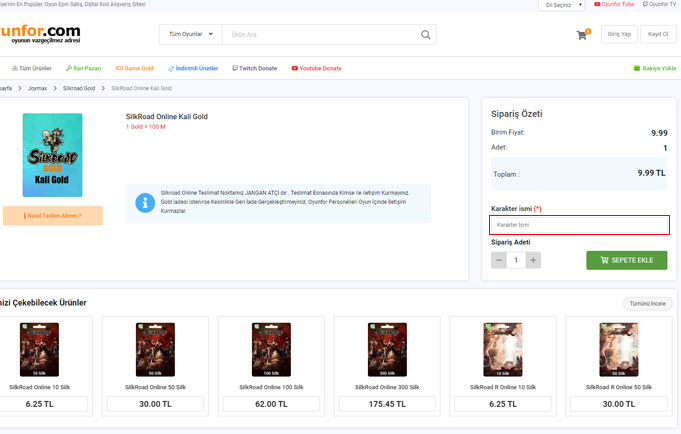Click the Karakter ismi input field
This screenshot has width=681, height=434.
pyautogui.click(x=579, y=225)
